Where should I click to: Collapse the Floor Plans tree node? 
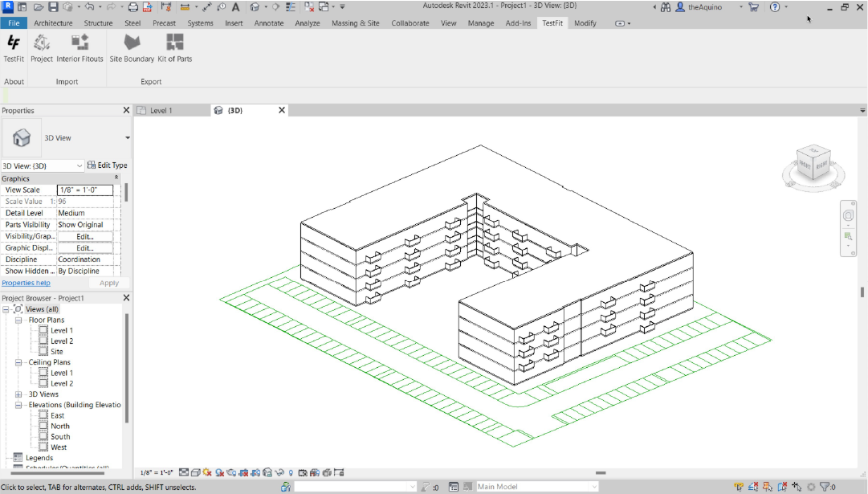click(x=19, y=320)
